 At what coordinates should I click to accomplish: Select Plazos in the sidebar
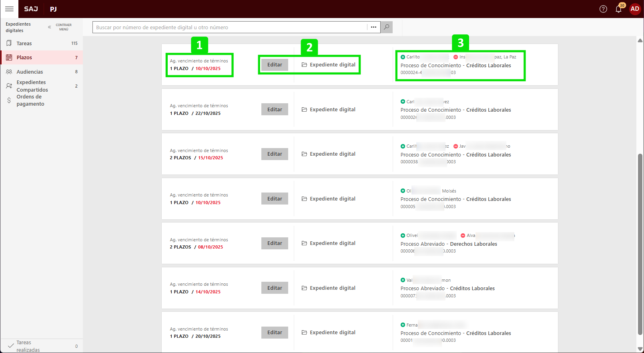[x=24, y=58]
